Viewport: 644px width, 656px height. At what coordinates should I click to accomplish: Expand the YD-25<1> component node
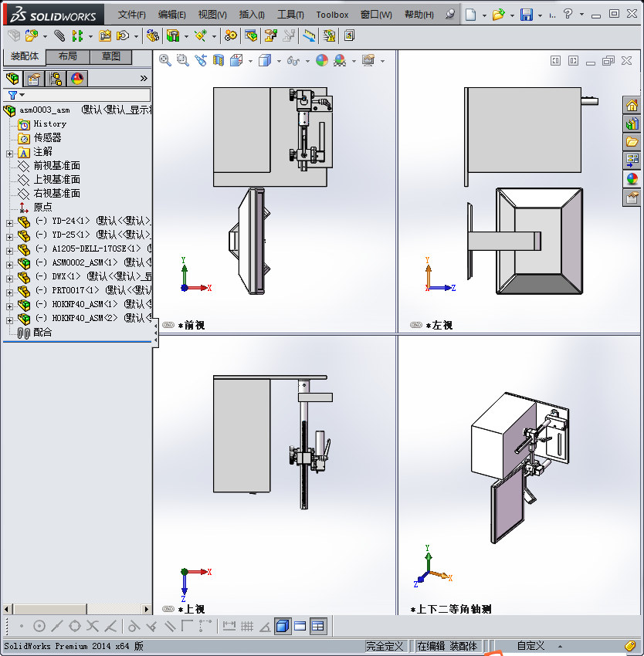9,237
